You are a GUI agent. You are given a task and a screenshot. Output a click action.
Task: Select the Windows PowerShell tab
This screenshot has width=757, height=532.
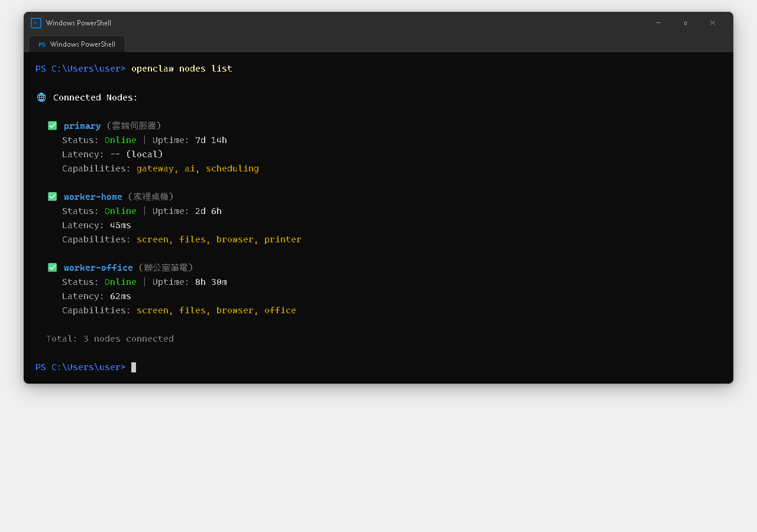[77, 44]
